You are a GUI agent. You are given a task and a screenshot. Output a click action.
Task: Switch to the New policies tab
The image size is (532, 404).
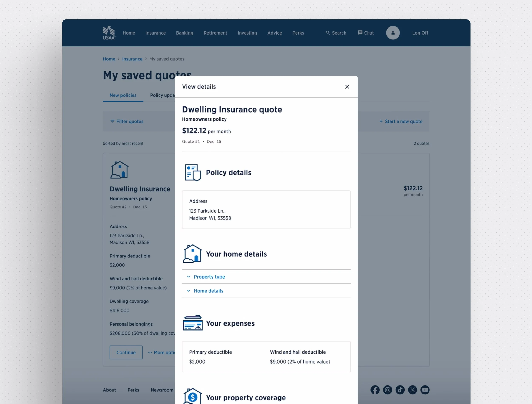[x=123, y=95]
